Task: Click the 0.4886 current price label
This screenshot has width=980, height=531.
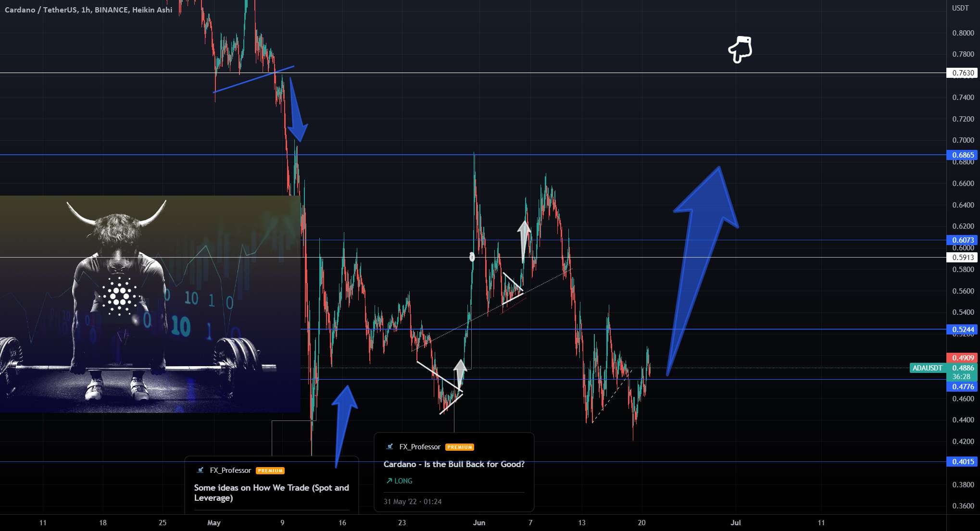Action: [962, 368]
